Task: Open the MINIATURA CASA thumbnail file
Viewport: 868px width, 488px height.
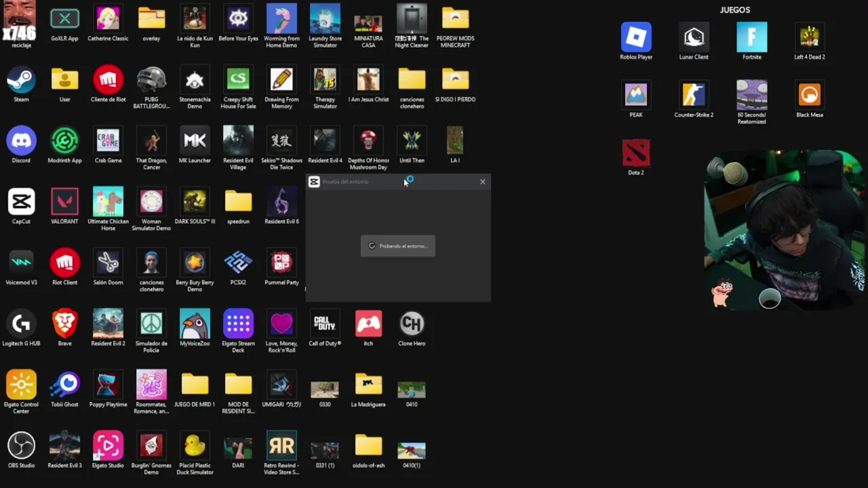Action: pyautogui.click(x=368, y=24)
